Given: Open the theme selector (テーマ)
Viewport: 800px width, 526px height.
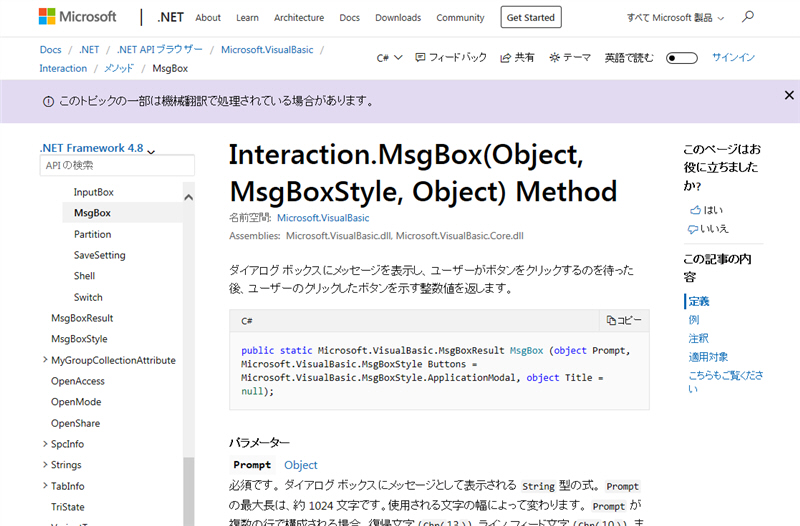Looking at the screenshot, I should pos(554,58).
